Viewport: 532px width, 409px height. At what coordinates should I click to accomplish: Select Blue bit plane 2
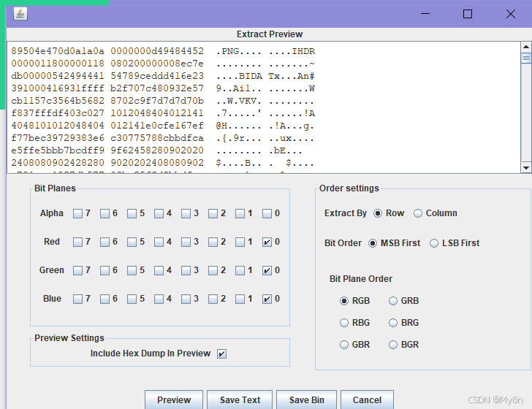tap(213, 299)
